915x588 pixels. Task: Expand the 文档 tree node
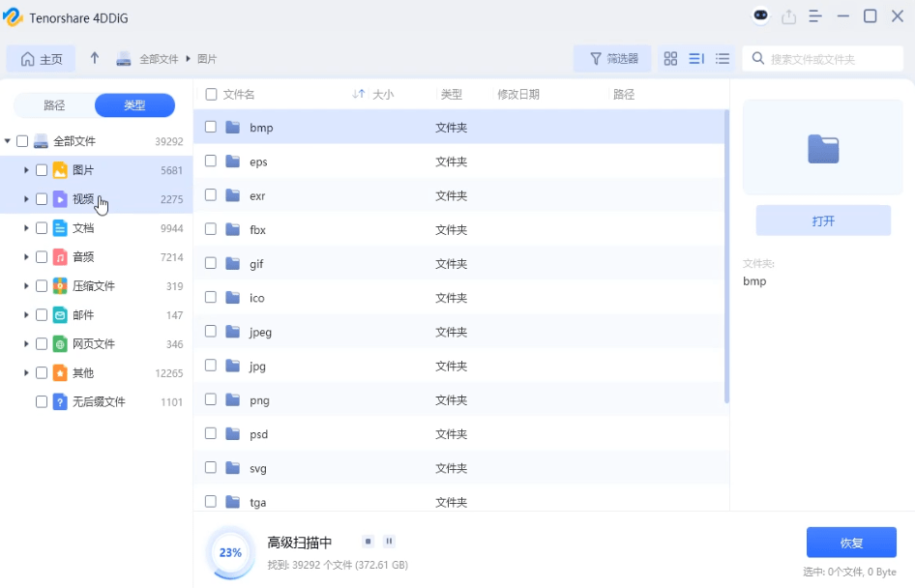26,227
